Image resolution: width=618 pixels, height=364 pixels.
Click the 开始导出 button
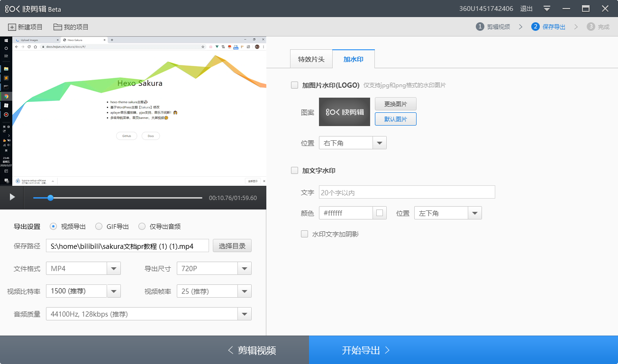[x=463, y=350]
